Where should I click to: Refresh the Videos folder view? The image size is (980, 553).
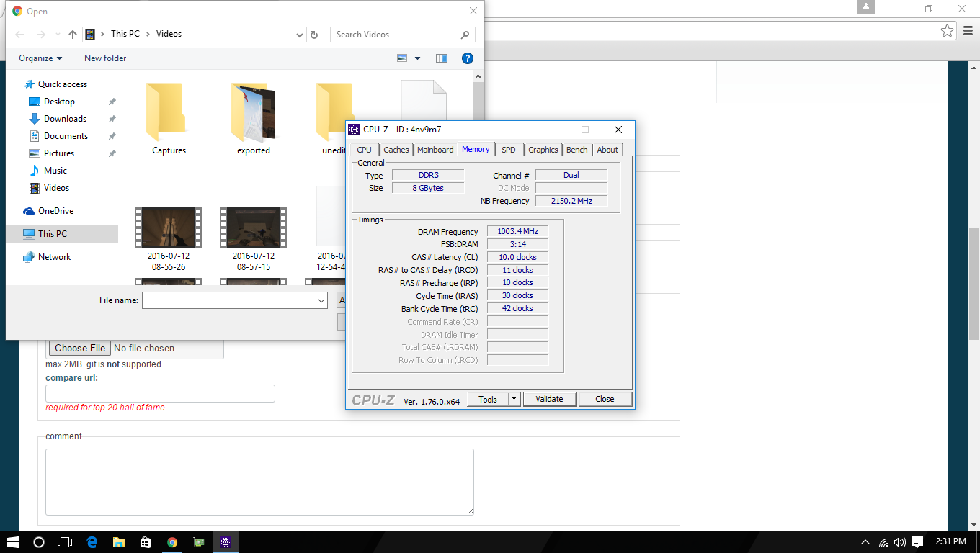pos(314,35)
